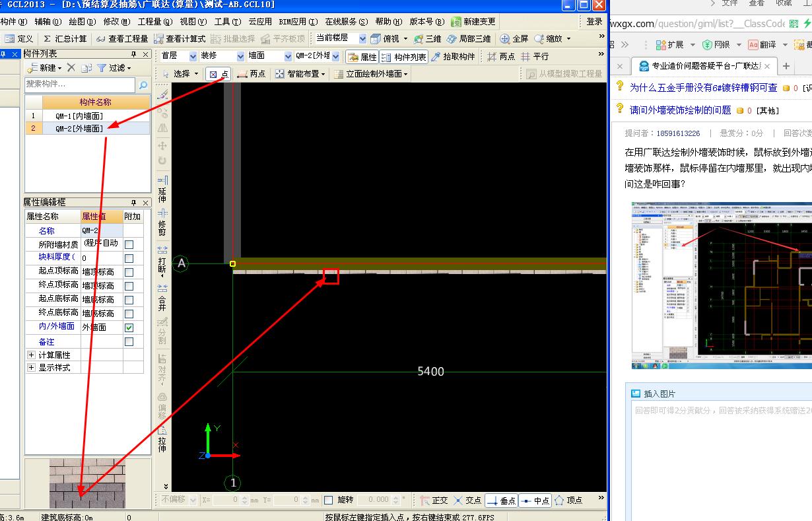Enable the 旋转 rotate checkbox
The width and height of the screenshot is (812, 521).
coord(329,501)
